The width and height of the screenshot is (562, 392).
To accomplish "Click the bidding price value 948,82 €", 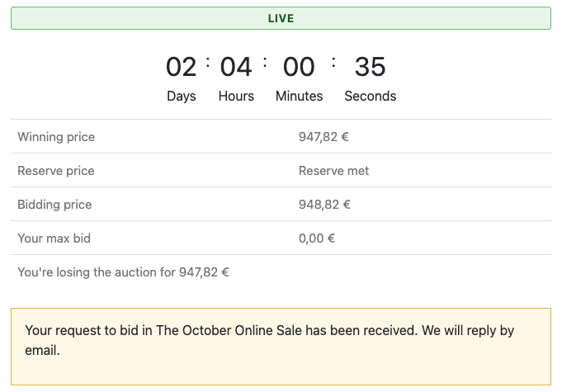I will (x=324, y=205).
